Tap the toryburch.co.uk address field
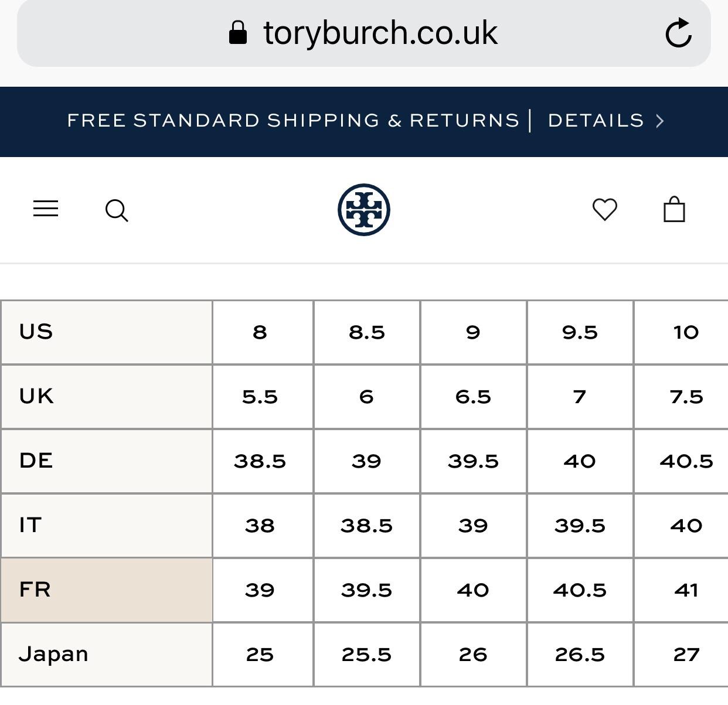Screen dimensions: 728x705 pos(380,33)
